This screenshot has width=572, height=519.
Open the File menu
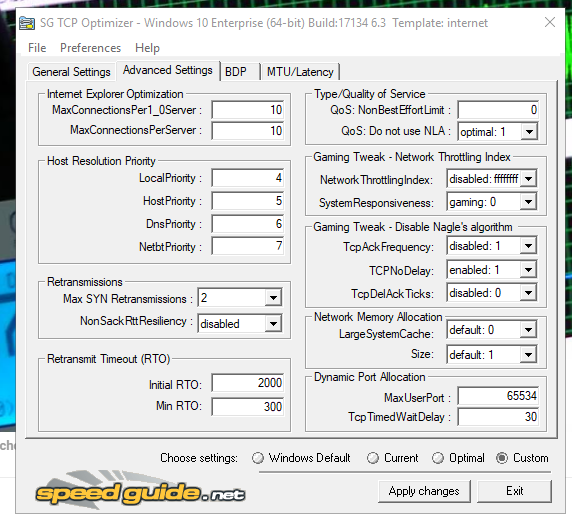37,48
